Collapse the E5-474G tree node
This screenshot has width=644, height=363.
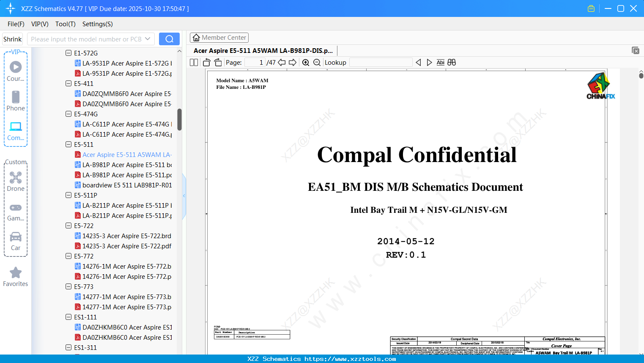pos(69,114)
